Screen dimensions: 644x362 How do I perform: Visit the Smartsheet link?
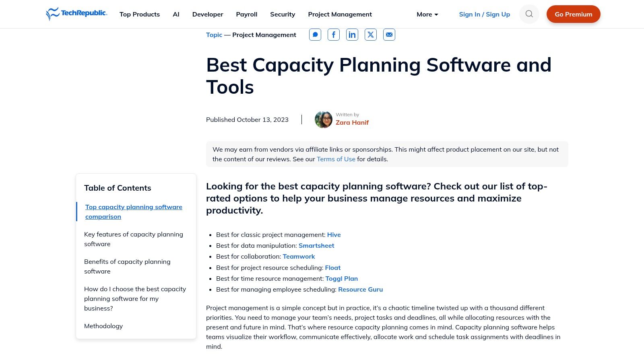tap(316, 245)
